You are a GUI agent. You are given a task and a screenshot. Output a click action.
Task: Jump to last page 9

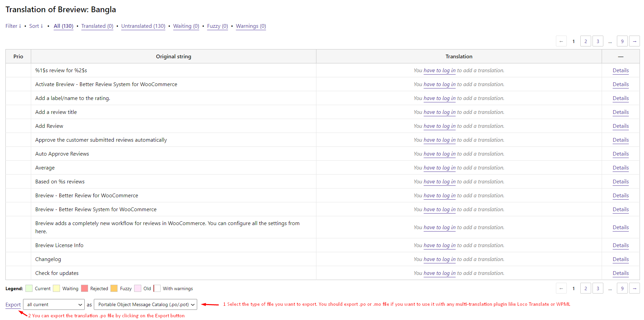coord(622,41)
